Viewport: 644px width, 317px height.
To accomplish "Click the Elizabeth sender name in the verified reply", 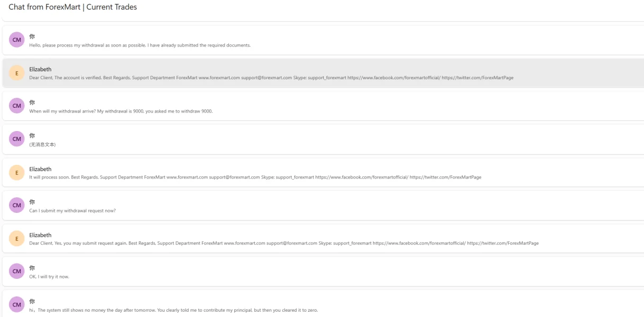I will (x=40, y=69).
